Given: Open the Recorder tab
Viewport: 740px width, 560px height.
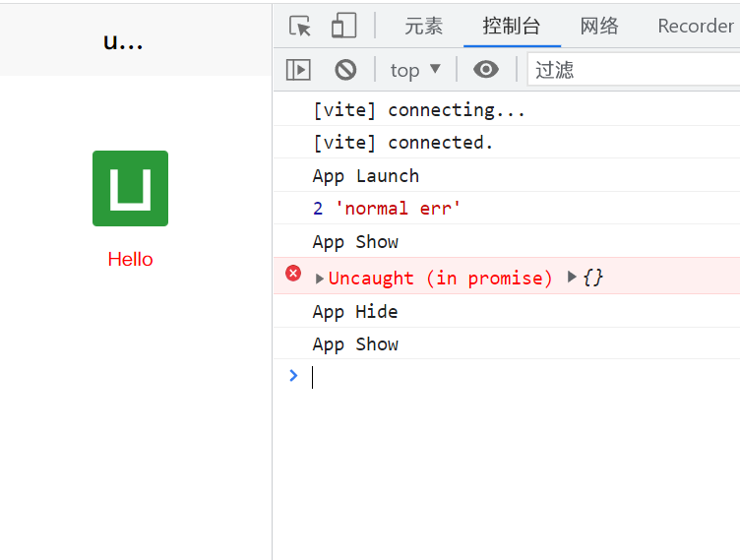Looking at the screenshot, I should point(696,26).
